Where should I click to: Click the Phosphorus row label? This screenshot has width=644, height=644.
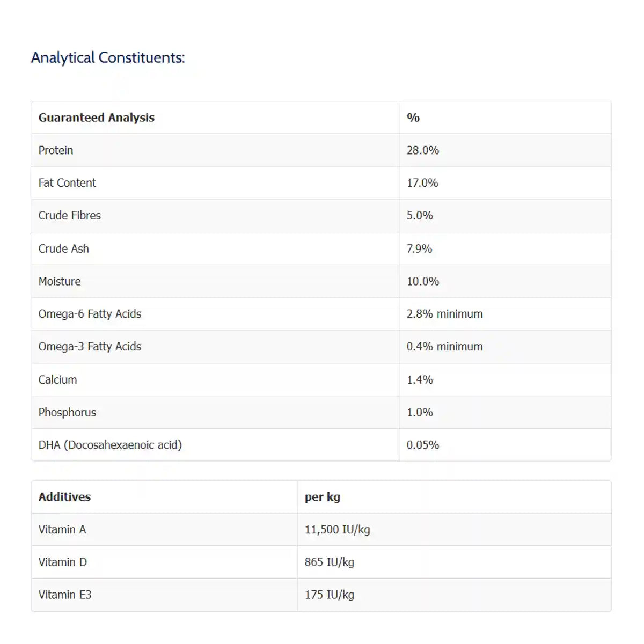(x=67, y=413)
